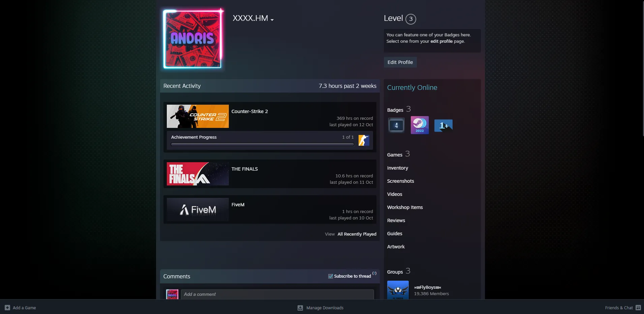Click the FlyBoys group avatar icon

tap(398, 290)
